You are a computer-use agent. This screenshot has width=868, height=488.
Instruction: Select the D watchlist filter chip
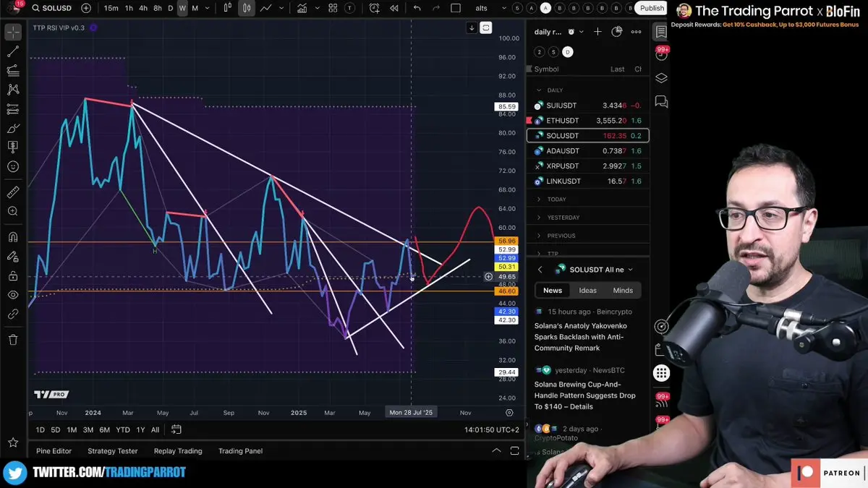tap(568, 52)
